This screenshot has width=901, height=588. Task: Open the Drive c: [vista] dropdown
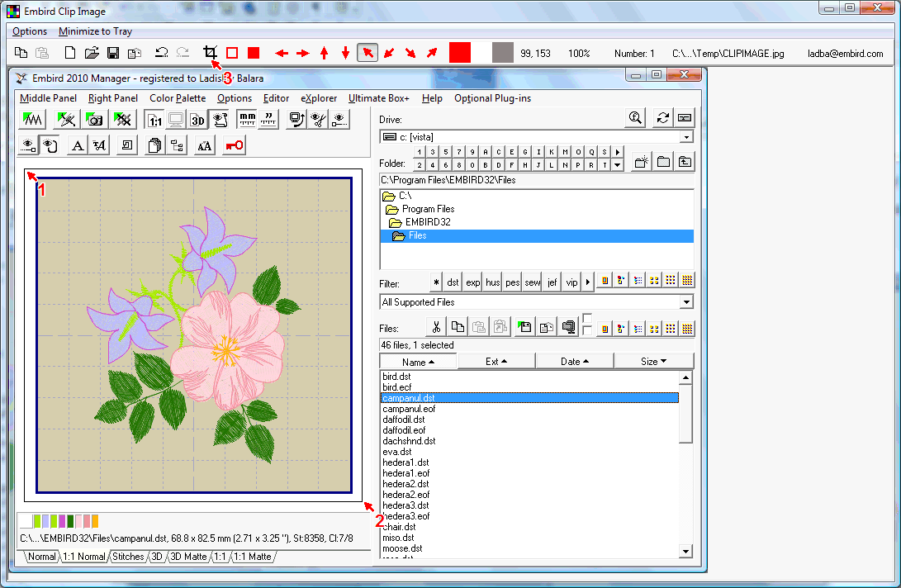(686, 137)
